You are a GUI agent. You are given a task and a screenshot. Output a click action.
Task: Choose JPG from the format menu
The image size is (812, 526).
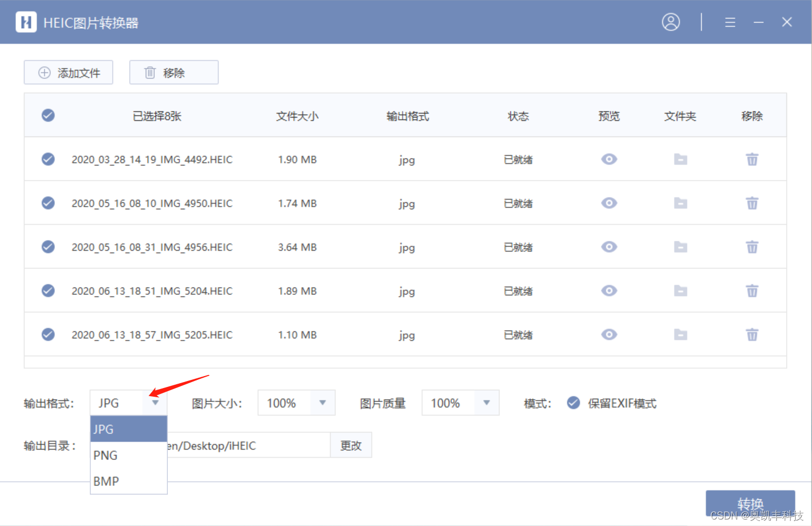coord(103,429)
